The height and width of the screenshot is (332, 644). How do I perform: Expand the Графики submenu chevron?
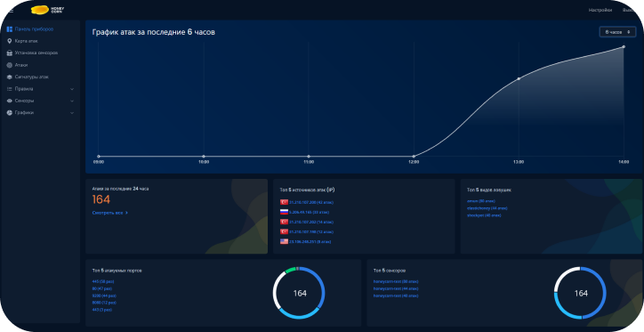click(72, 112)
